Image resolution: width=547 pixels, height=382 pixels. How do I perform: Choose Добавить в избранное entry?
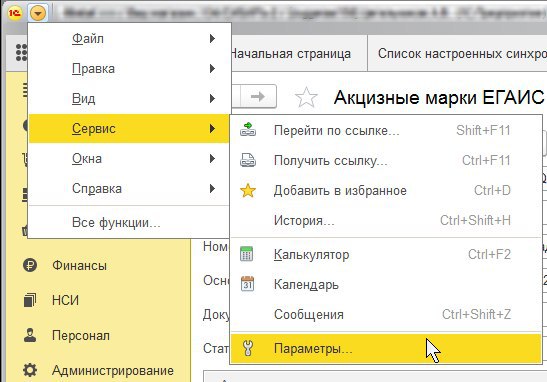tap(386, 191)
